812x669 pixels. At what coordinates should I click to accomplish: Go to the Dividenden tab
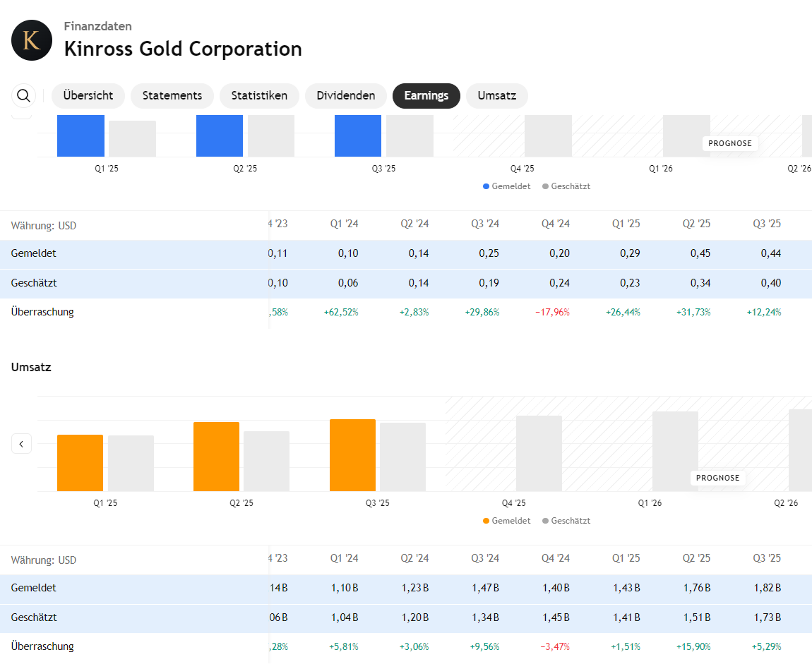click(x=345, y=96)
